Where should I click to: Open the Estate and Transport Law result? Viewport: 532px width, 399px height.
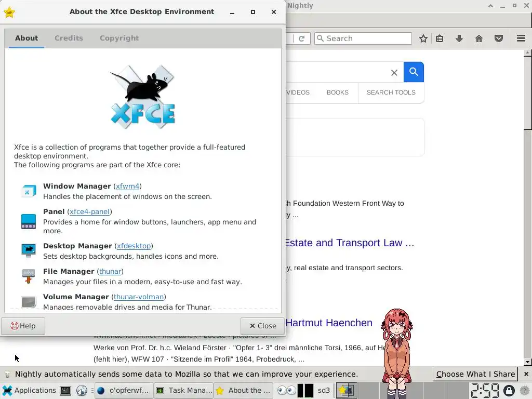tap(350, 243)
